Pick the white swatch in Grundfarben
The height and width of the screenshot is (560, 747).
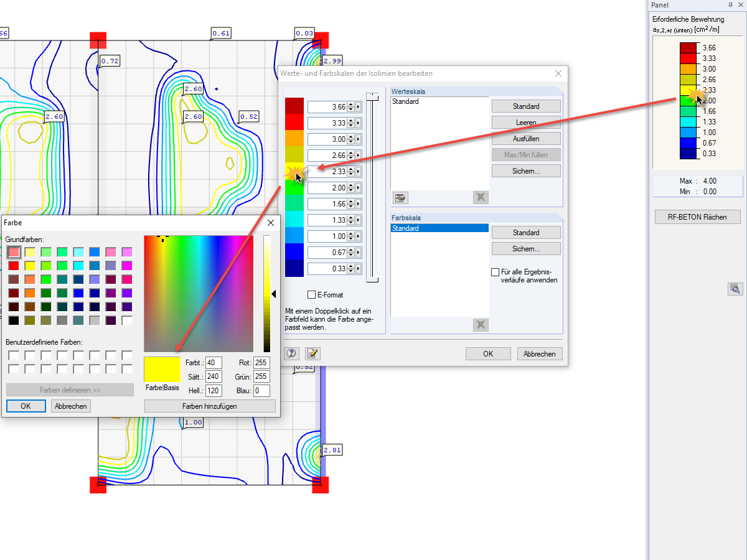[x=127, y=320]
